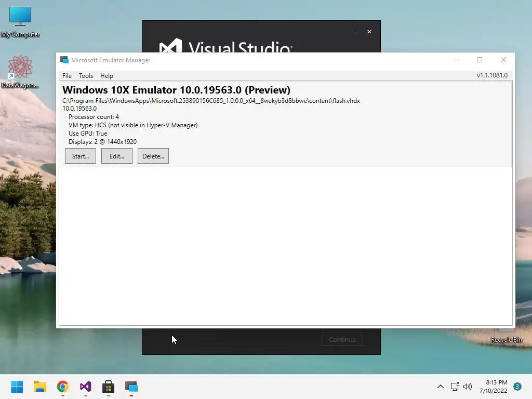Minimize the Visual Studio window

tap(355, 32)
